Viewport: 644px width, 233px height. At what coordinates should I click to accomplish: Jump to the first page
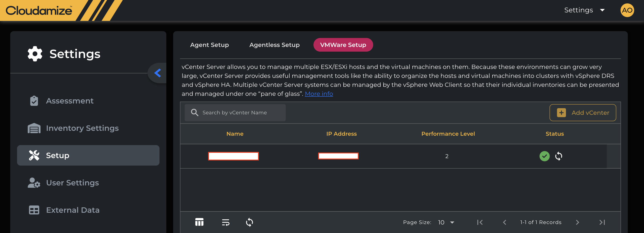[480, 222]
